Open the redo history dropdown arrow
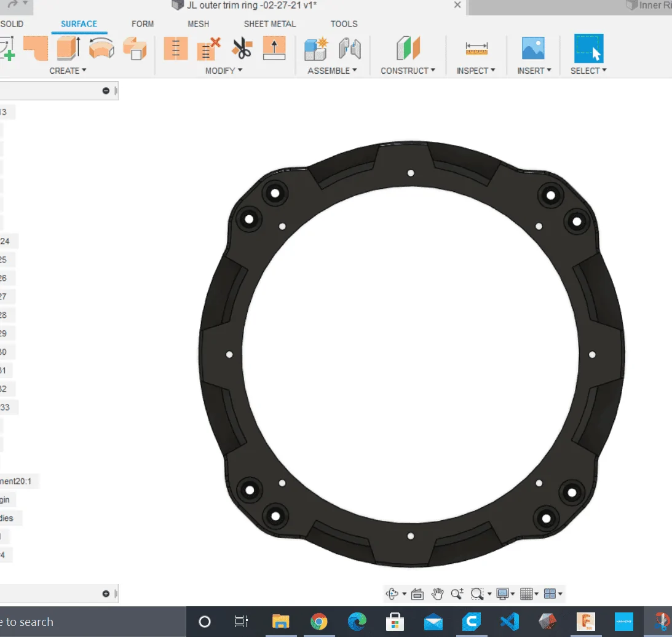Screen dimensions: 672x637 (25, 4)
